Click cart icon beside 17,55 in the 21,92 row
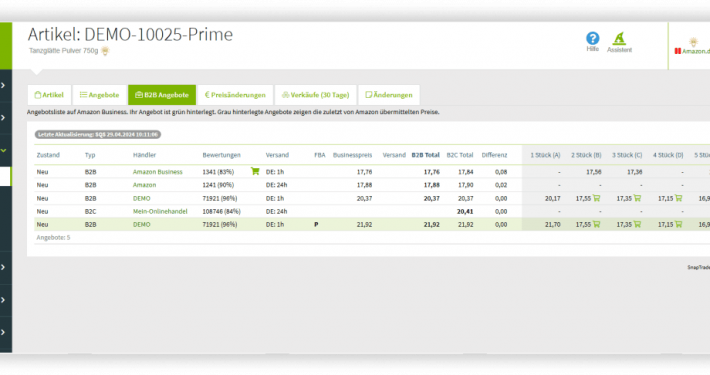Screen dimensions: 710x375 (x=596, y=224)
